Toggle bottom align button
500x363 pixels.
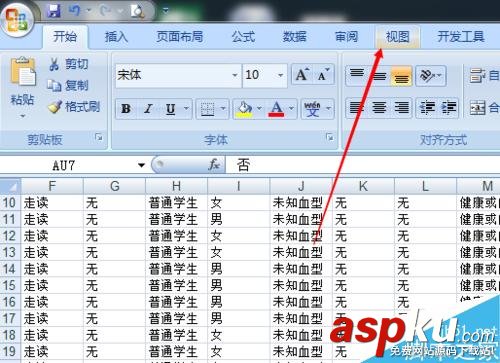point(401,75)
